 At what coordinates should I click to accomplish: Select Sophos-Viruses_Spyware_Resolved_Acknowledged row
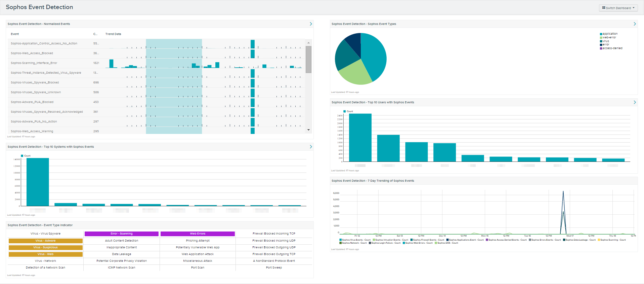click(157, 112)
